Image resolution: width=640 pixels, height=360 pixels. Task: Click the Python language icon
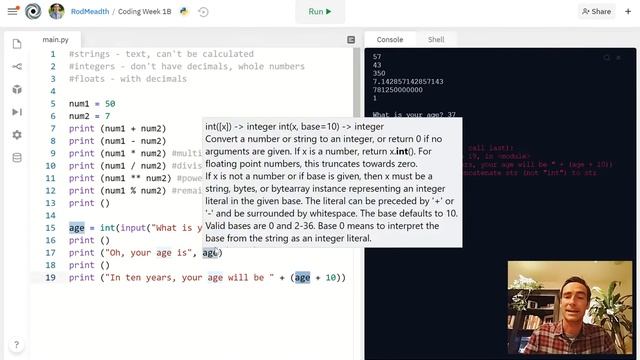184,11
